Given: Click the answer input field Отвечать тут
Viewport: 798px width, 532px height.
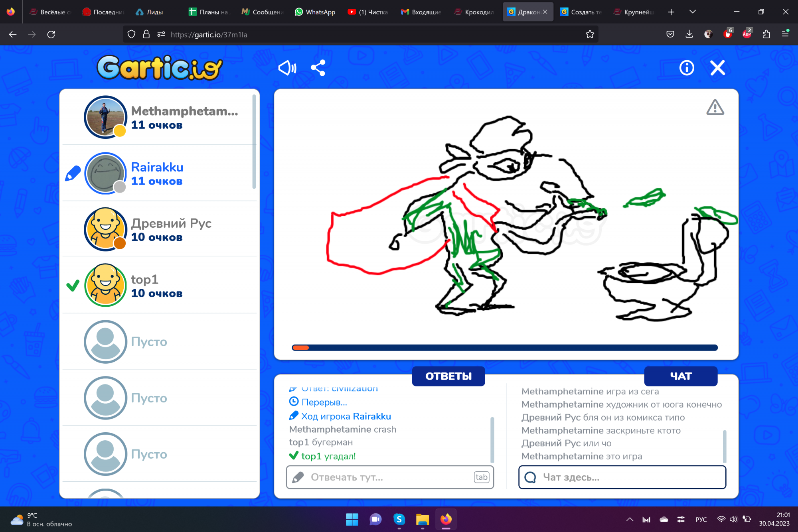Looking at the screenshot, I should click(379, 477).
